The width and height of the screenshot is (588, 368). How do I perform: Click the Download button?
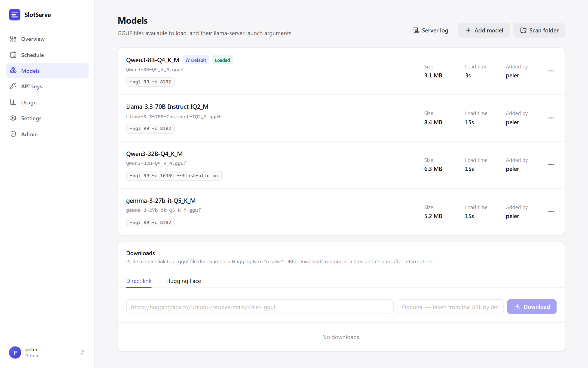click(532, 307)
